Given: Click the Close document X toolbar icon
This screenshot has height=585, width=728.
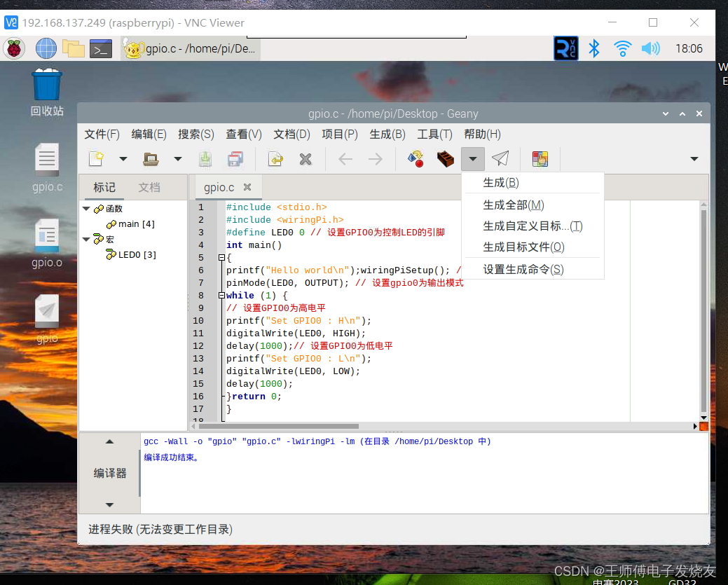Looking at the screenshot, I should coord(305,159).
